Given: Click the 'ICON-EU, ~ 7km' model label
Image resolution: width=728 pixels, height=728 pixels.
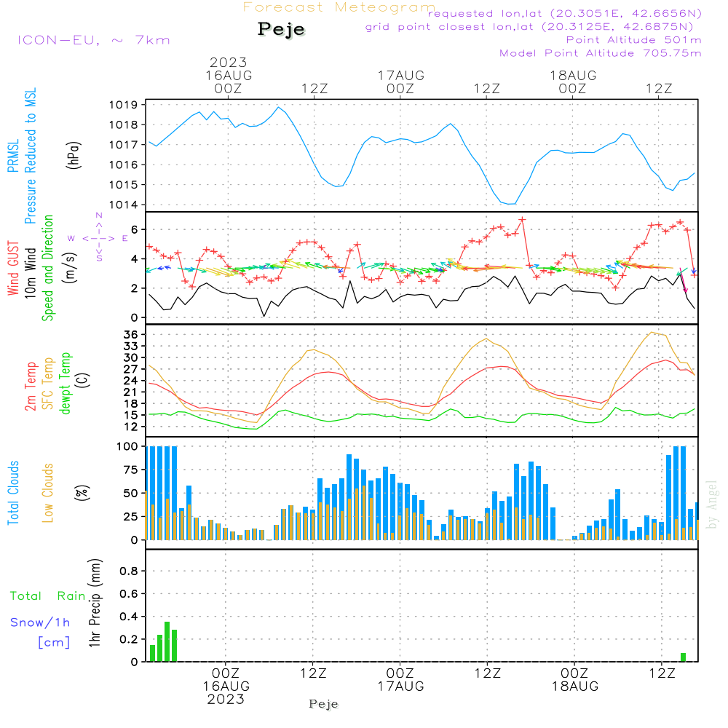Looking at the screenshot, I should 94,40.
